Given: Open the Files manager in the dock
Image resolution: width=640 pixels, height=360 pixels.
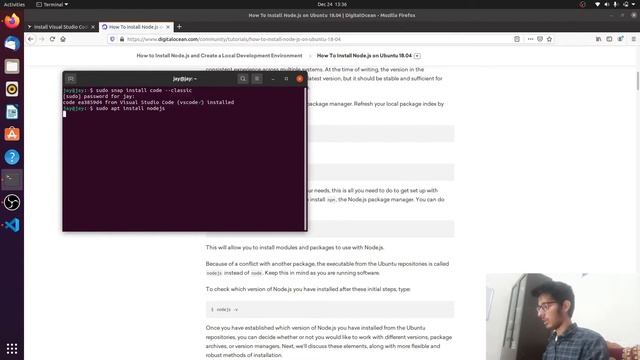Looking at the screenshot, I should 12,66.
